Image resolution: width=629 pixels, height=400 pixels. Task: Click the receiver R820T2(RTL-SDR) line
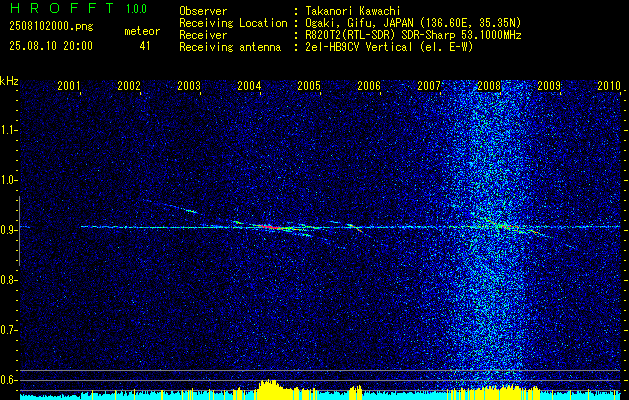[x=413, y=35]
